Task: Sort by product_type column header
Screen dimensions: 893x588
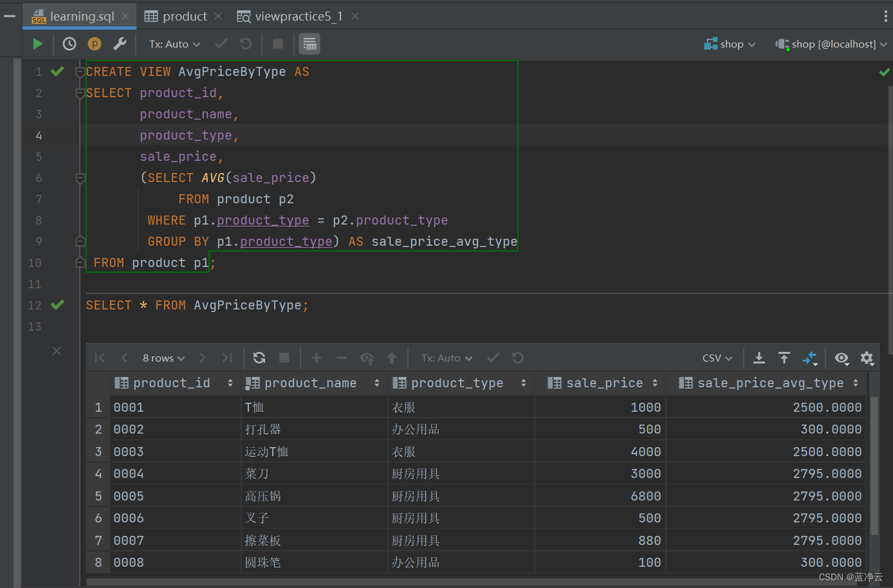Action: click(460, 383)
